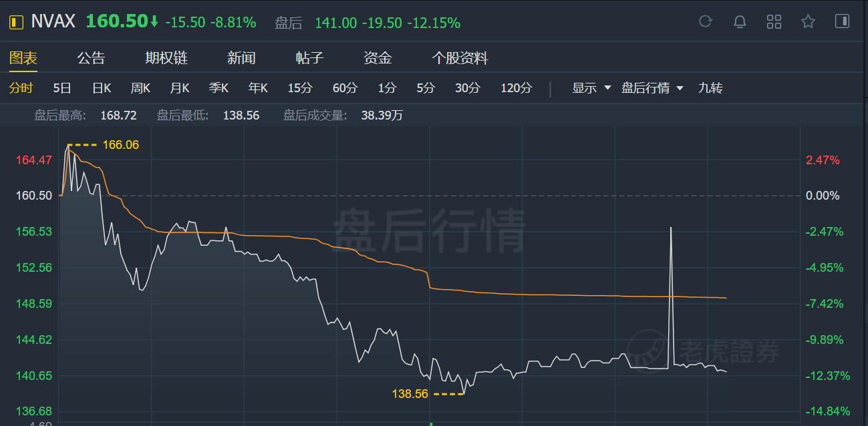Open the price alert bell icon
This screenshot has height=426, width=868.
click(x=740, y=21)
